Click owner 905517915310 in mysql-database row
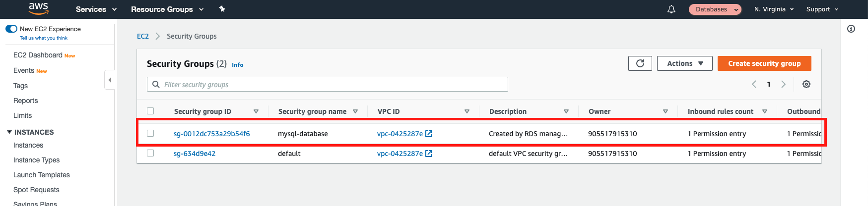This screenshot has height=206, width=868. pyautogui.click(x=612, y=134)
